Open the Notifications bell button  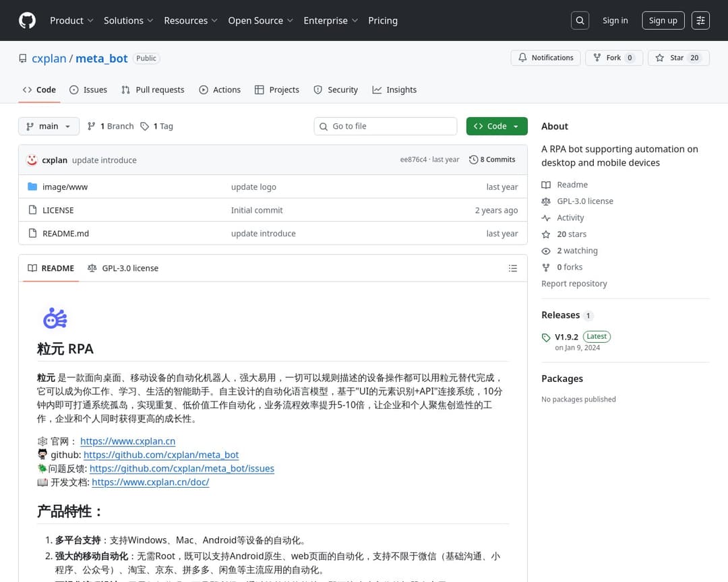point(545,58)
